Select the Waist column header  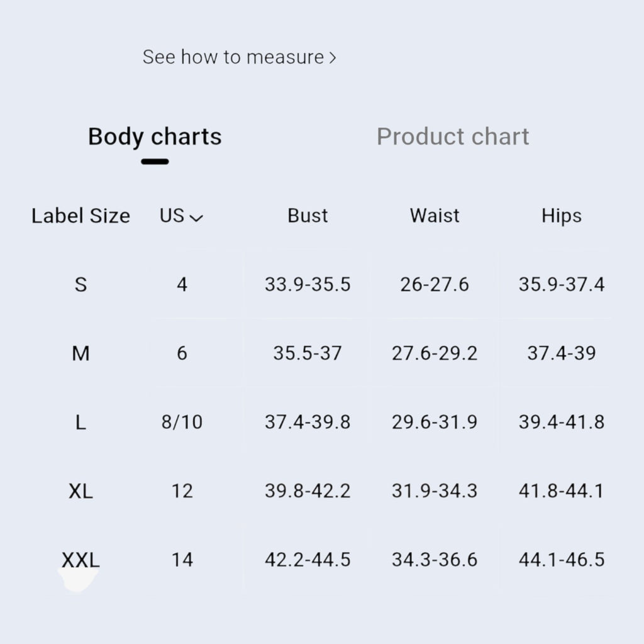pos(435,216)
